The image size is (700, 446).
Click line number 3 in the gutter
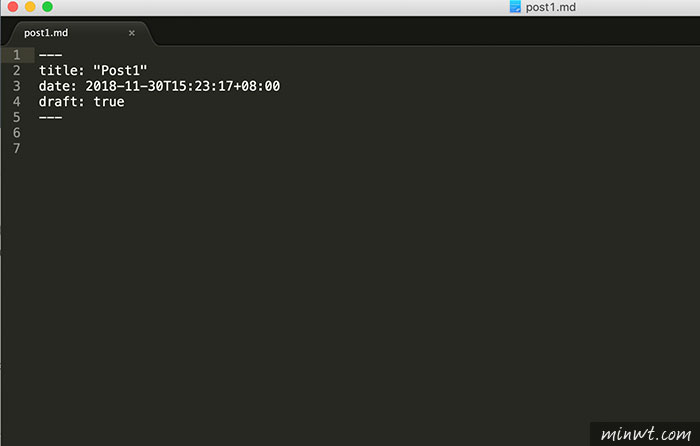click(x=17, y=86)
